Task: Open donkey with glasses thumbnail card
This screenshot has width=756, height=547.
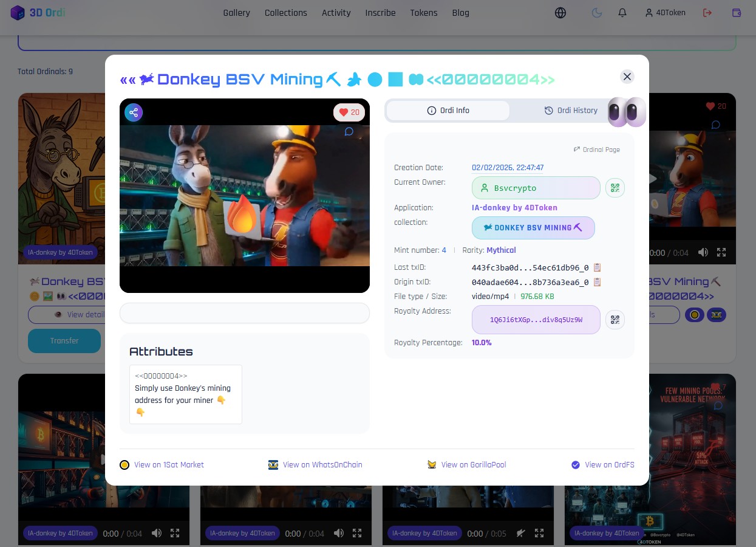Action: (x=61, y=179)
